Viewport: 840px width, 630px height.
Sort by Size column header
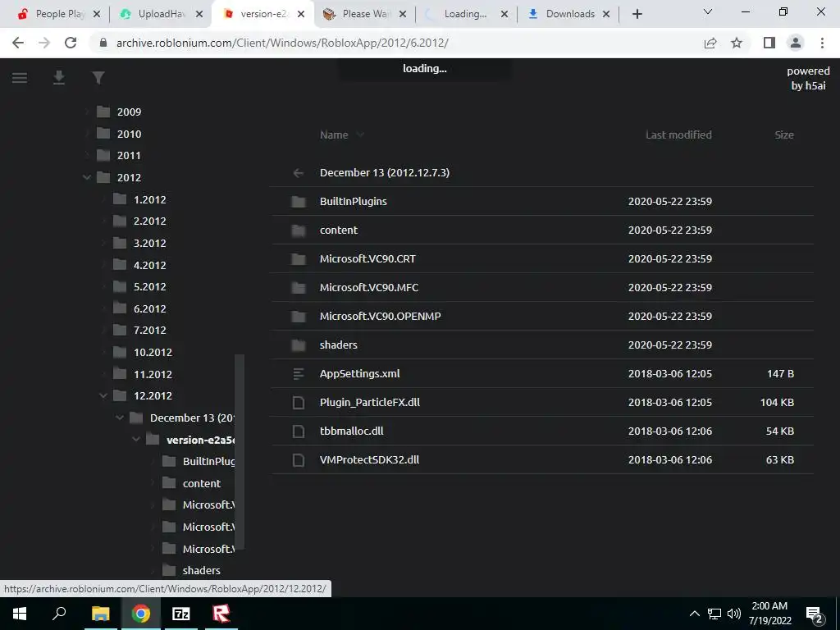783,135
